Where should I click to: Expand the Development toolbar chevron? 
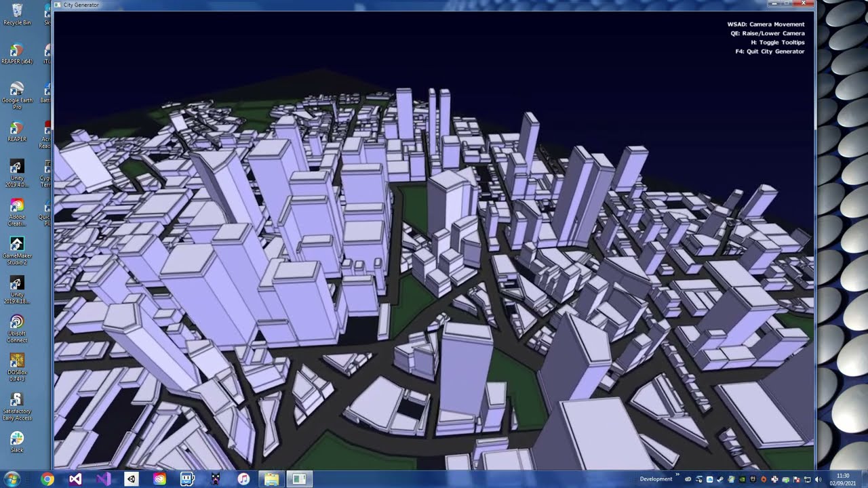pos(677,475)
